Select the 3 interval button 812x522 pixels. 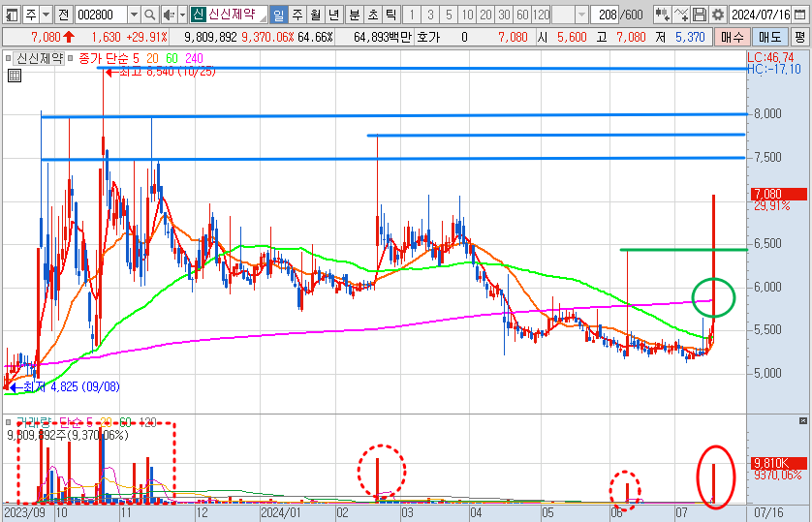coord(430,15)
